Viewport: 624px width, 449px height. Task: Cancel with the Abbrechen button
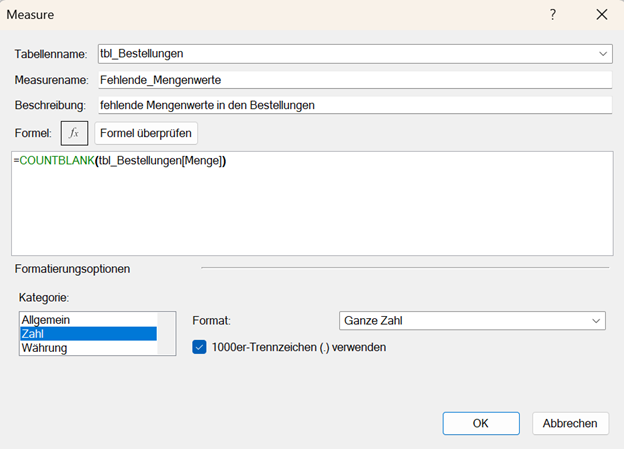(x=570, y=423)
